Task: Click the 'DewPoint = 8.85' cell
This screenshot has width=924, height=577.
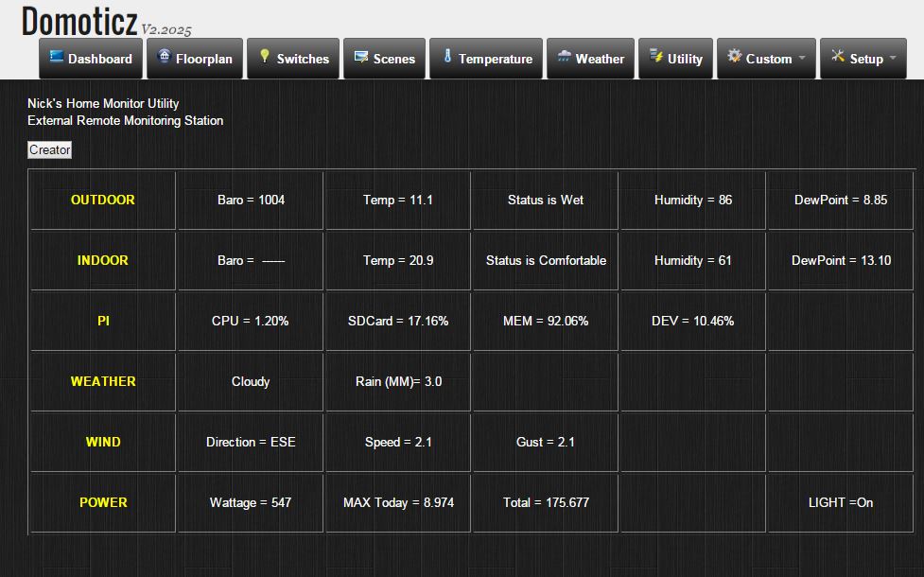Action: [x=841, y=200]
